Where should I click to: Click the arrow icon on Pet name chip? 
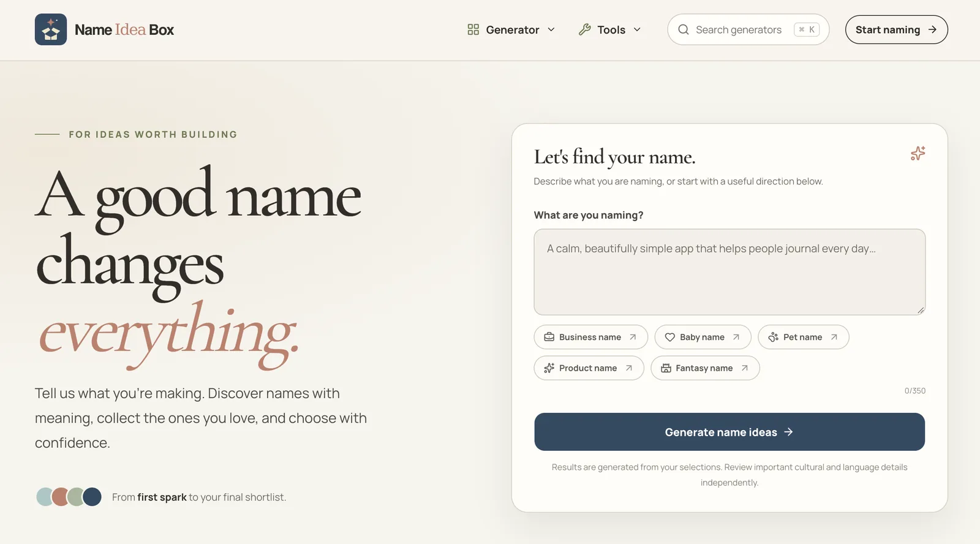coord(834,337)
